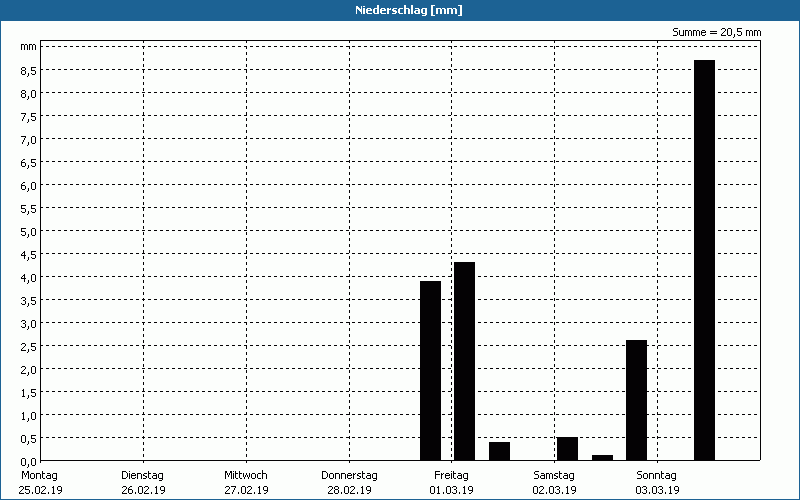Click the 'Donnerstag' day label
Screen dimensions: 800x500
click(x=349, y=476)
